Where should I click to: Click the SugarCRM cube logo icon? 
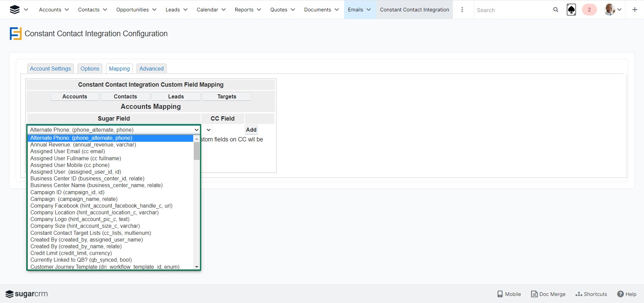[x=14, y=10]
